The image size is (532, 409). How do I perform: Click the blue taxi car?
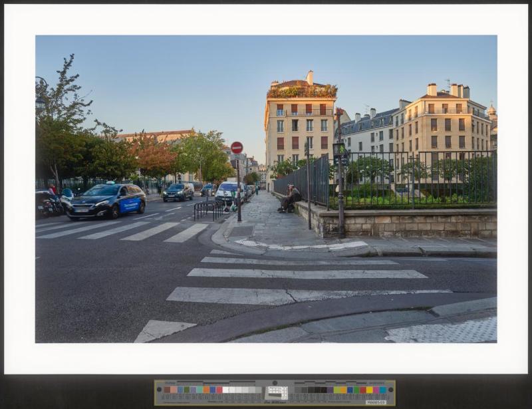click(106, 200)
